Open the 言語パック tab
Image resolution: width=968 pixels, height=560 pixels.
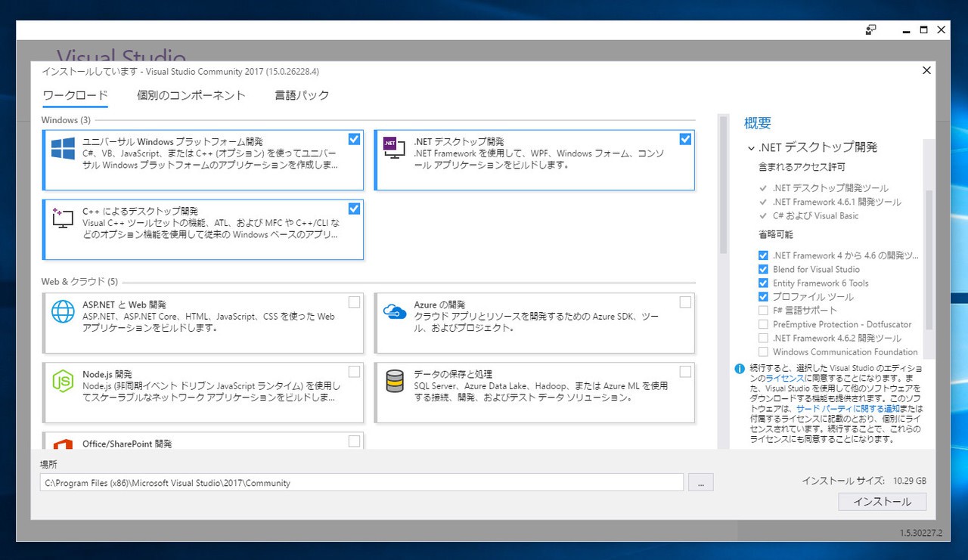[x=302, y=95]
